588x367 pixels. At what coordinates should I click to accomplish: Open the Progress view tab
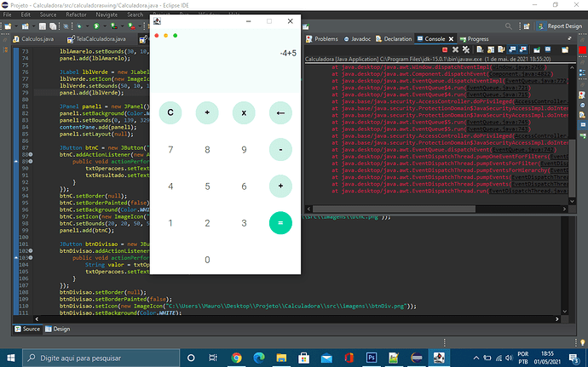click(474, 39)
